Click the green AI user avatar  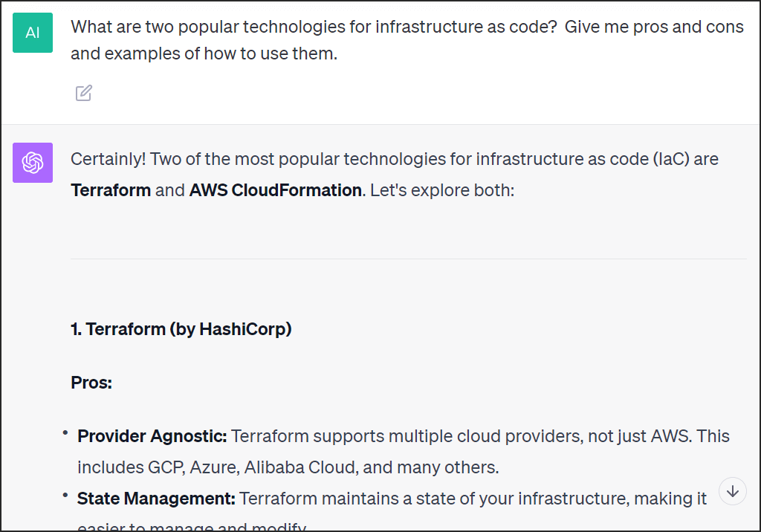(33, 33)
